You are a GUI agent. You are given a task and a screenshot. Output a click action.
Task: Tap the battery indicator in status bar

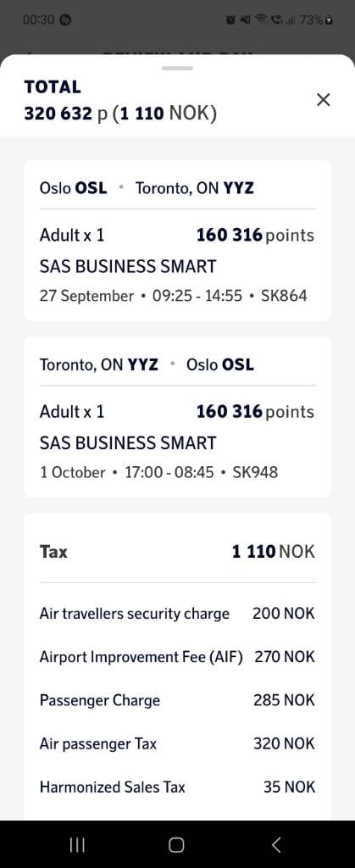click(316, 20)
